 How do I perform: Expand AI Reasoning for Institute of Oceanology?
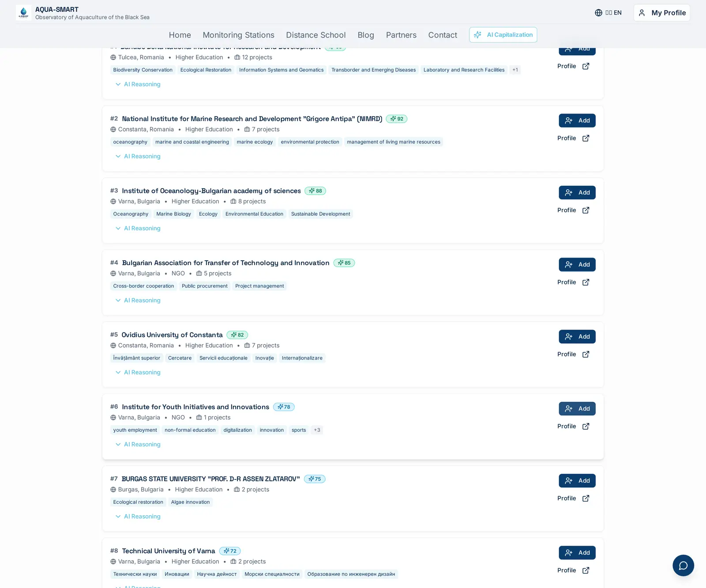[138, 228]
